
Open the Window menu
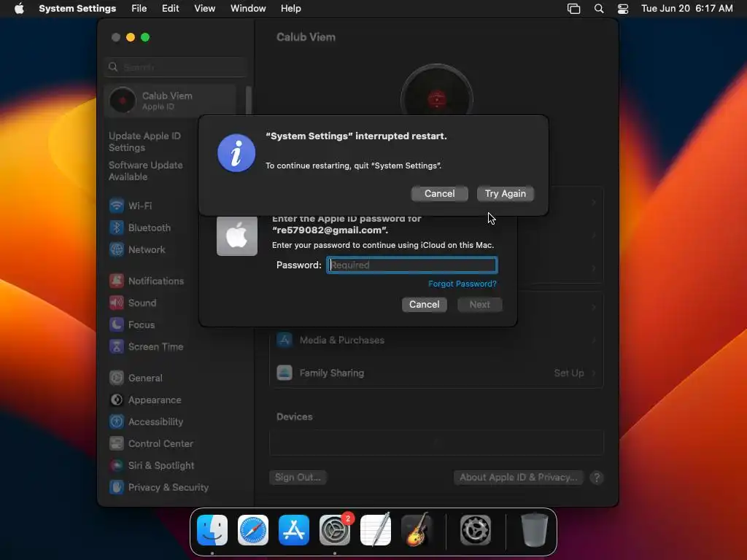pos(248,9)
